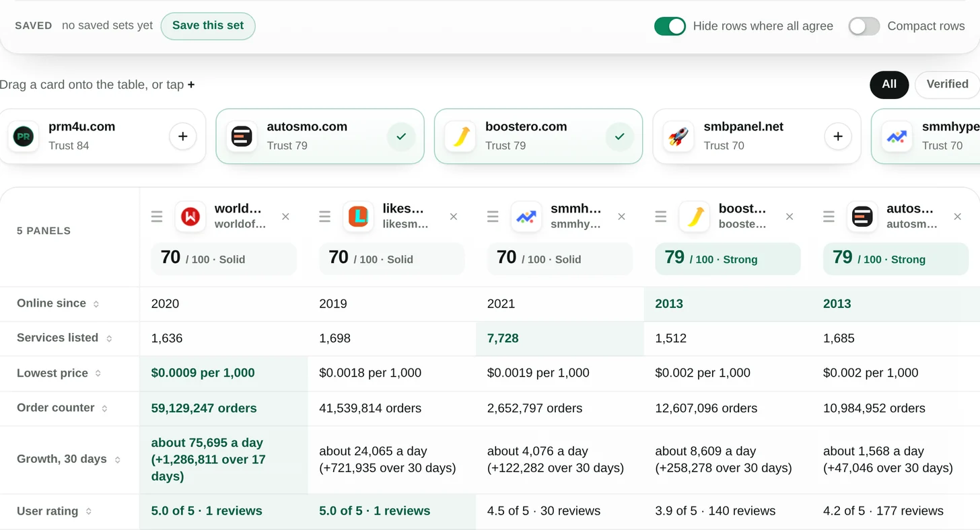The height and width of the screenshot is (530, 980).
Task: Grab the autosm column drag handle
Action: (x=829, y=217)
